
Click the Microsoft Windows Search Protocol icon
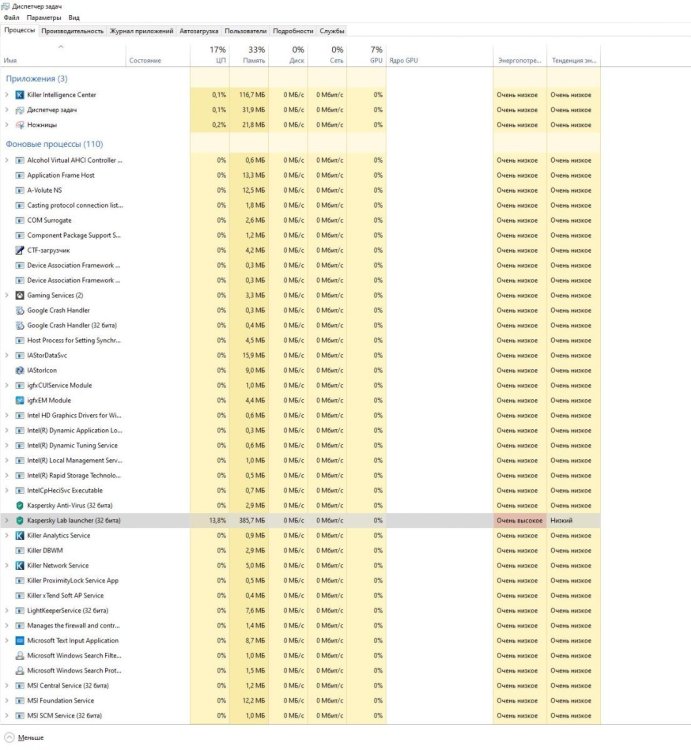[x=20, y=671]
